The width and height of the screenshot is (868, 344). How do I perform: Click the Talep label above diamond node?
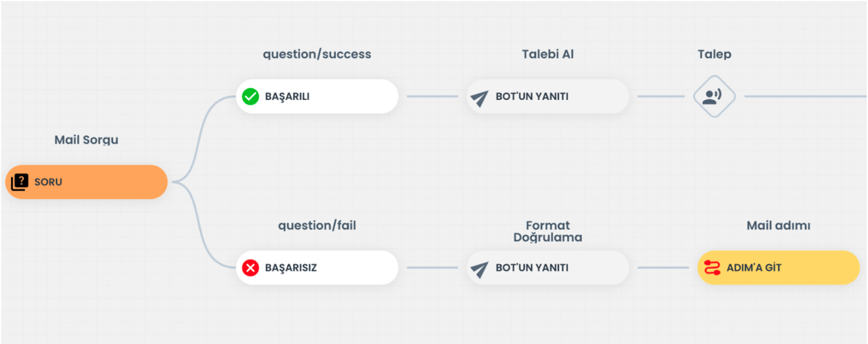(714, 54)
